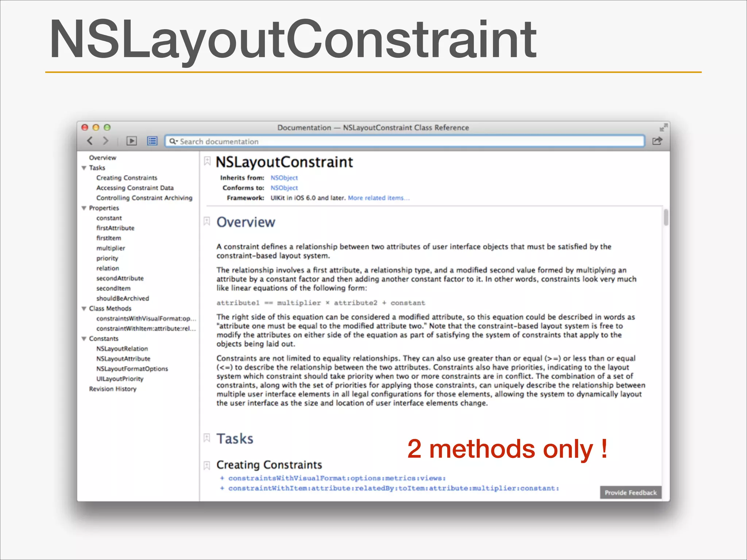747x560 pixels.
Task: Select Overview in the sidebar
Action: (102, 158)
